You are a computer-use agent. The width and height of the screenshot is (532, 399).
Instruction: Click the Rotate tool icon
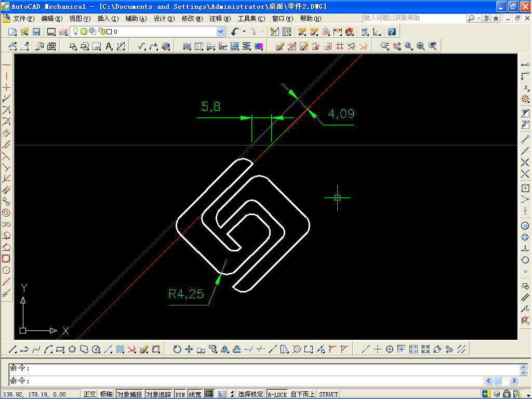click(177, 349)
